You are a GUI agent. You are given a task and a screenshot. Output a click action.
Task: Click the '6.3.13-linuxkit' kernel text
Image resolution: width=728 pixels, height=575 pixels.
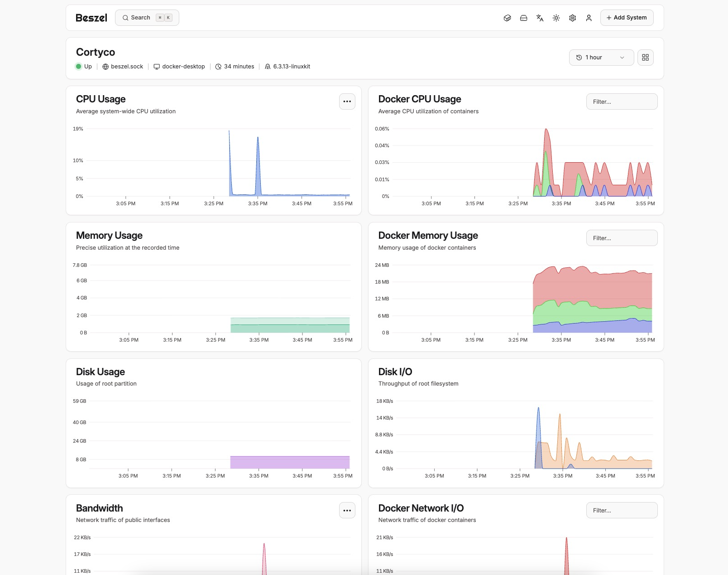[x=292, y=67]
